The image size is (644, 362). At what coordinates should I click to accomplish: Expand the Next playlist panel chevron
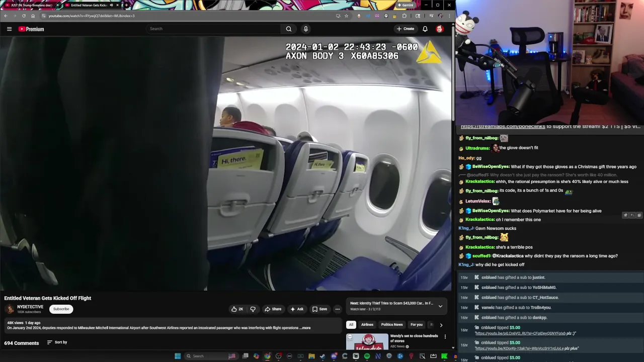(x=440, y=306)
